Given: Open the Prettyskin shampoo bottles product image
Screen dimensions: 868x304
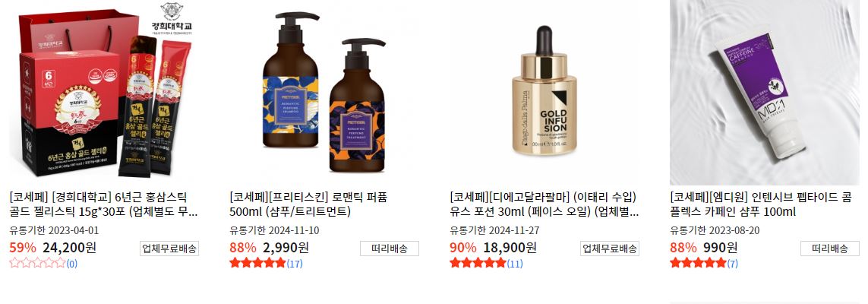Looking at the screenshot, I should 324,92.
